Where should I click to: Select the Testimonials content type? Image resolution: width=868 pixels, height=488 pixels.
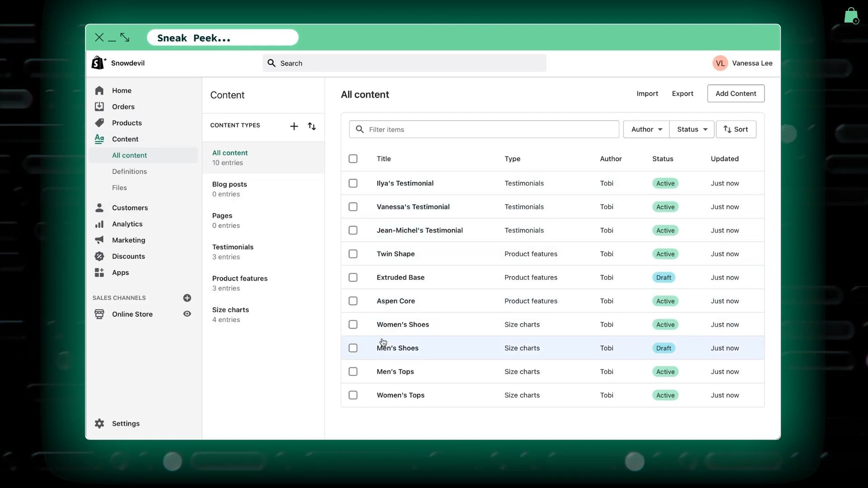pos(263,252)
